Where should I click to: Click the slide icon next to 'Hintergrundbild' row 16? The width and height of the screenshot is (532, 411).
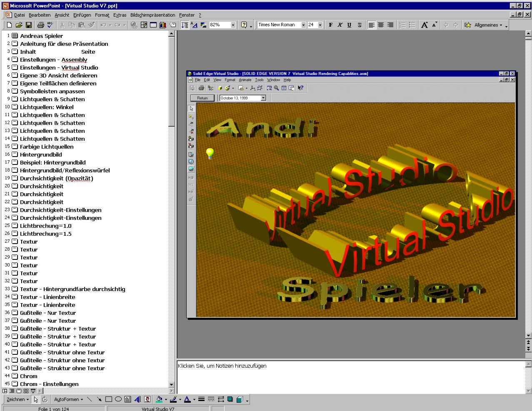click(15, 154)
